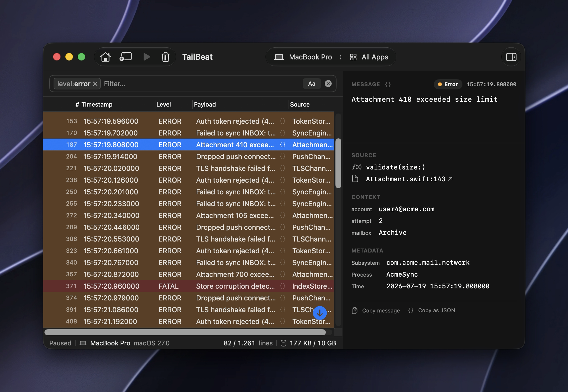
Task: Click the Paused status label
Action: tap(60, 343)
